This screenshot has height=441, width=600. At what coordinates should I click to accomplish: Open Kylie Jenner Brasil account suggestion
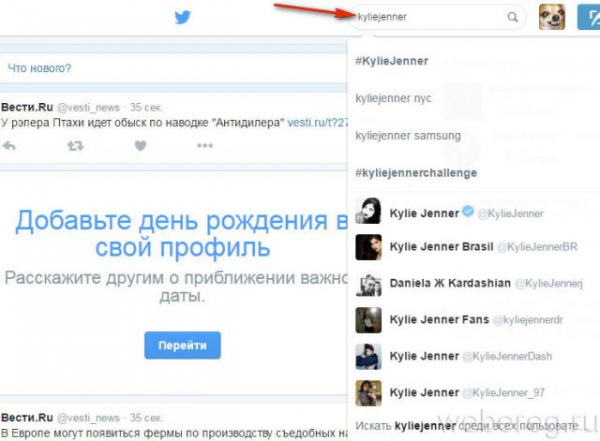(x=474, y=247)
